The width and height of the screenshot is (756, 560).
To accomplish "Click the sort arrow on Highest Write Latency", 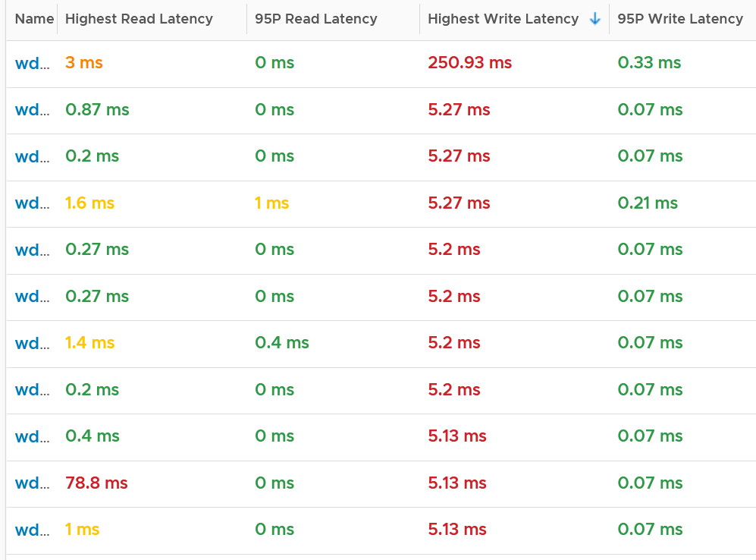I will (595, 19).
